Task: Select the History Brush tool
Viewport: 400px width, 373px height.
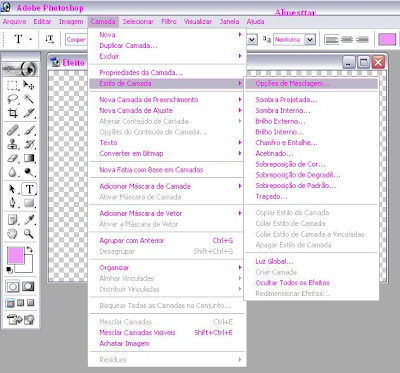Action: pyautogui.click(x=29, y=144)
